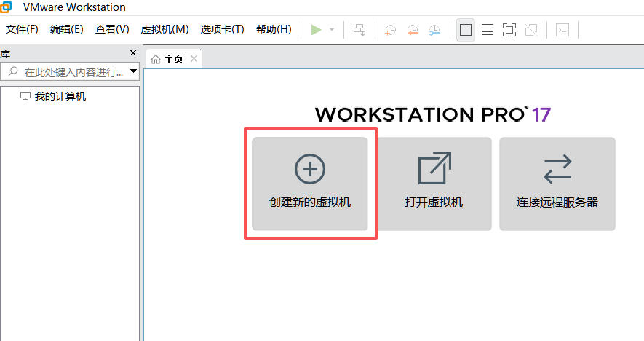This screenshot has height=341, width=644.
Task: Click the Send Ctrl+Alt+Del toolbar icon
Action: tap(359, 30)
